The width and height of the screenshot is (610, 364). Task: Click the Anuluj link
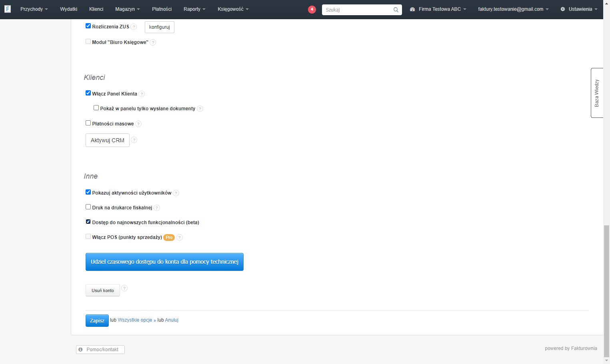172,320
